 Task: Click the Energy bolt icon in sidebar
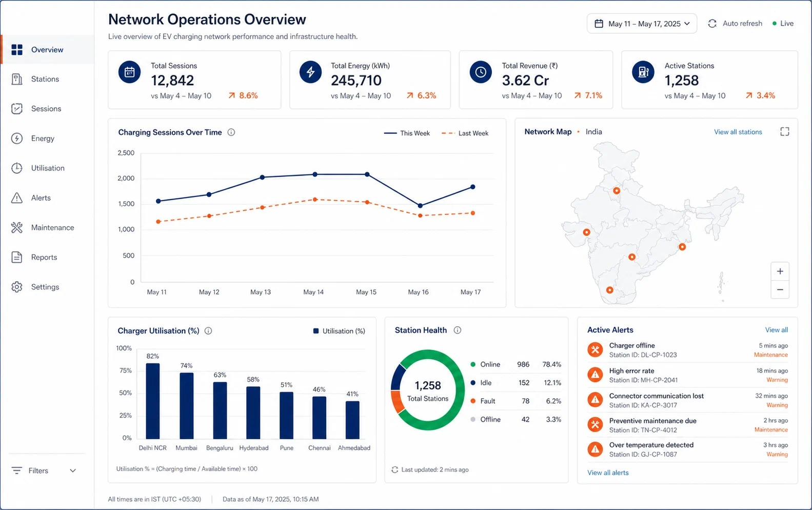coord(17,139)
